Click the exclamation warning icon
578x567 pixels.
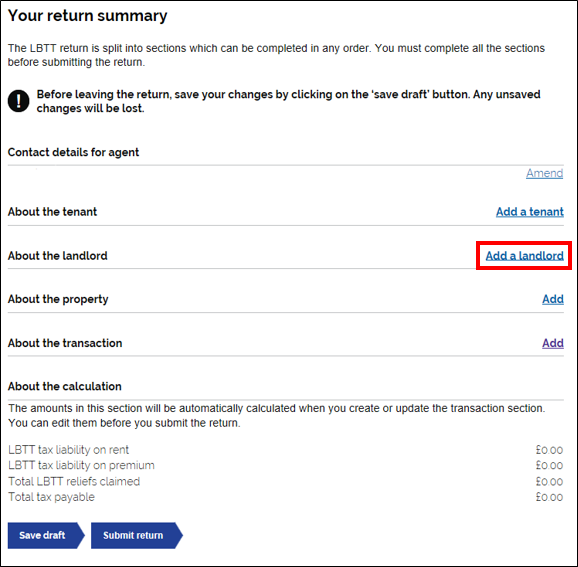(x=18, y=101)
